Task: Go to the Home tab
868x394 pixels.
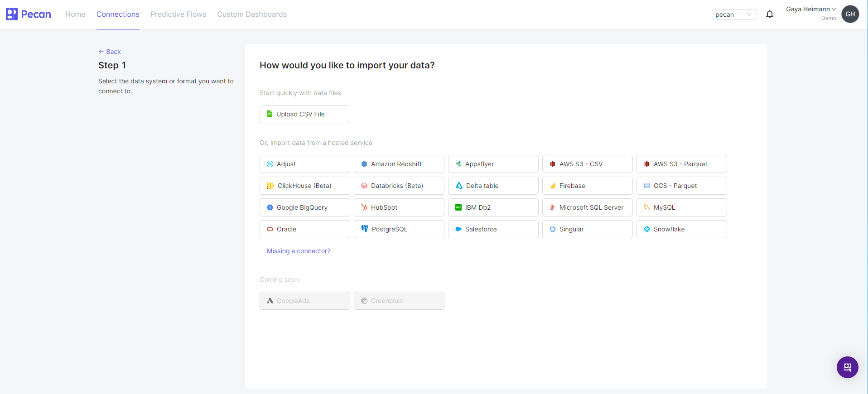Action: click(x=75, y=14)
